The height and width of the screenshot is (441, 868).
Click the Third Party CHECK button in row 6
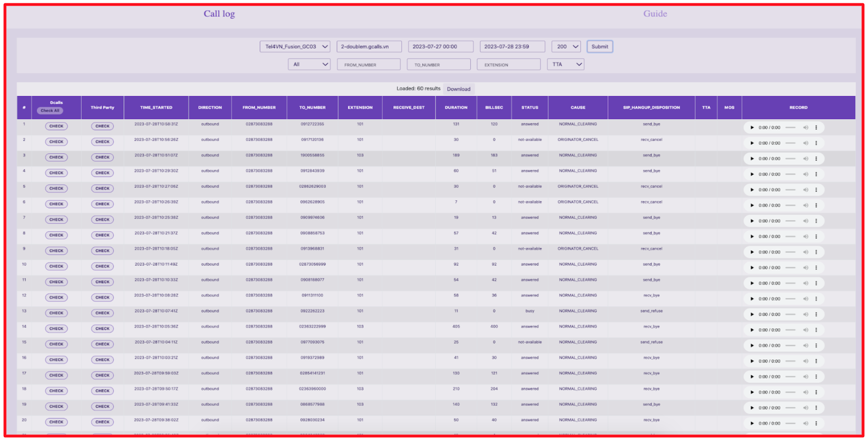103,204
